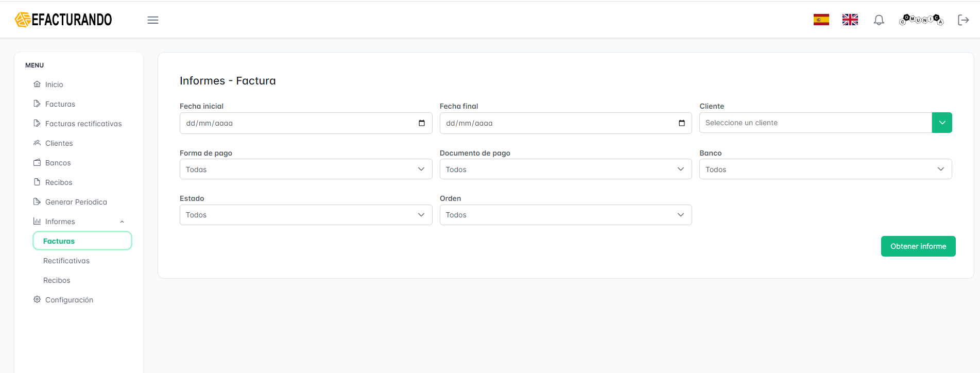Open notifications bell icon
Viewport: 980px width, 373px height.
coord(879,20)
